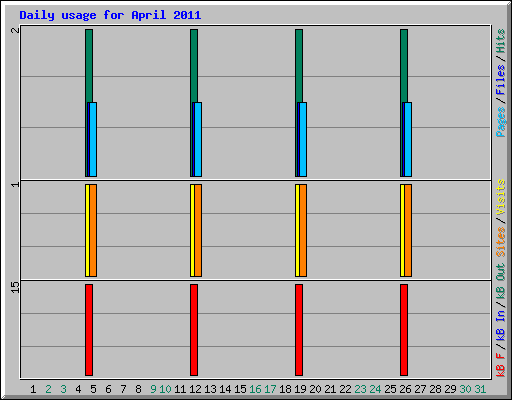Click day '7' on the bottom date axis
The width and height of the screenshot is (512, 400).
[123, 389]
